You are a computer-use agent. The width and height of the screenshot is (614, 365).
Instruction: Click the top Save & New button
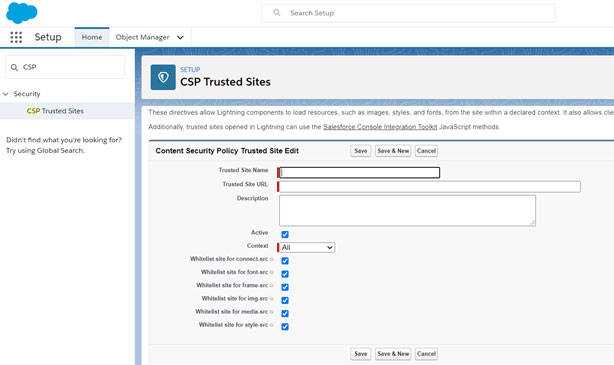[393, 151]
